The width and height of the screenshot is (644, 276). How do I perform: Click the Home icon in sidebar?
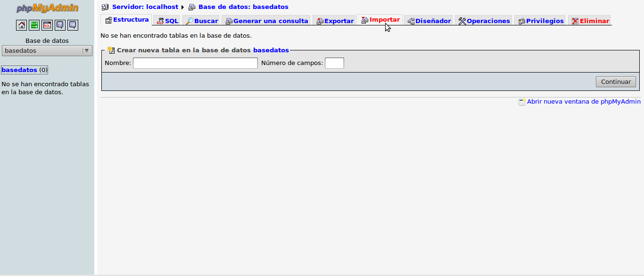click(21, 25)
